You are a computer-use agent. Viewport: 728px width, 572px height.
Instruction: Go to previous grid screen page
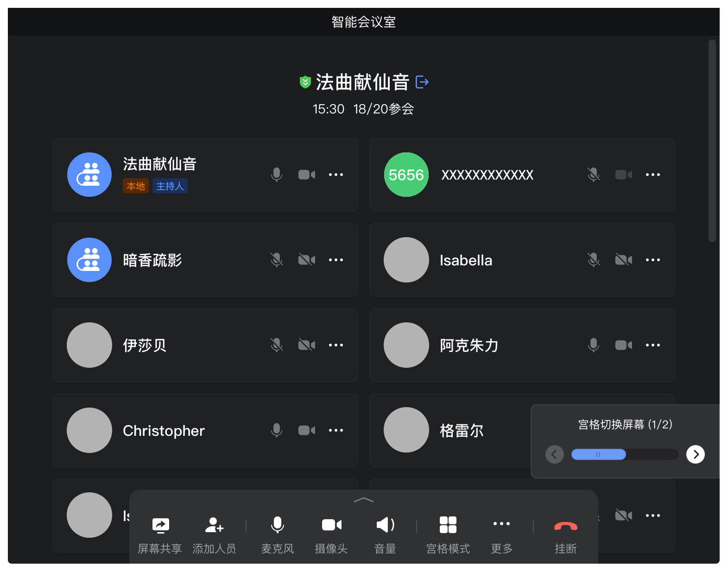[x=555, y=454]
